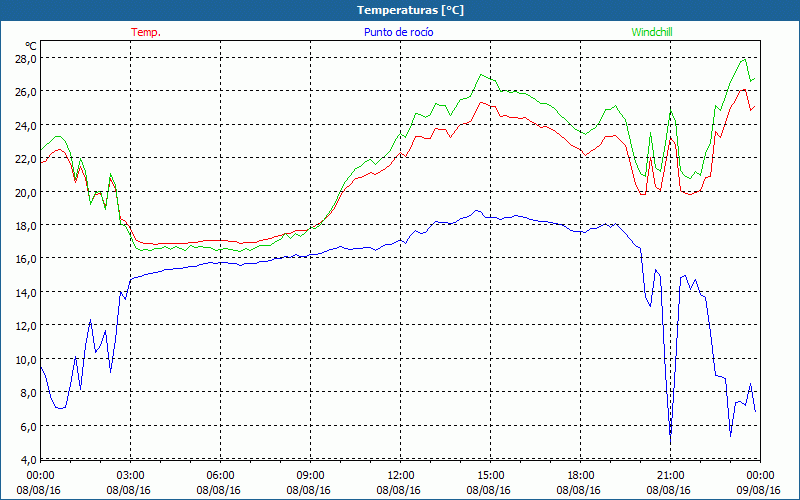Click the 10,0 y-axis value
Screen dimensions: 800x500
click(x=26, y=360)
